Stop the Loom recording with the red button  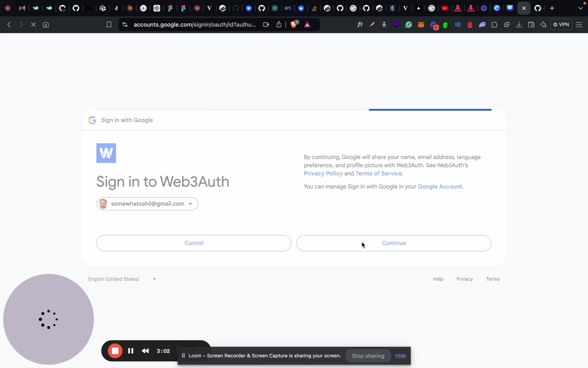click(x=115, y=351)
